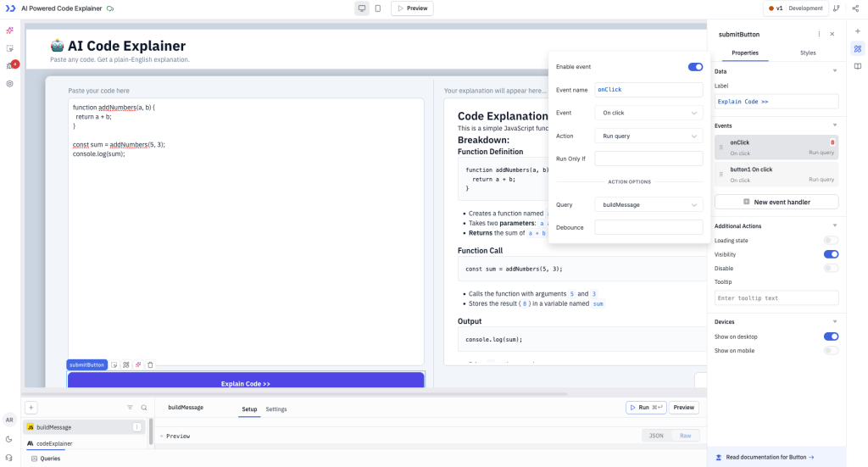868x467 pixels.
Task: Select the Raw preview tab
Action: pyautogui.click(x=685, y=436)
